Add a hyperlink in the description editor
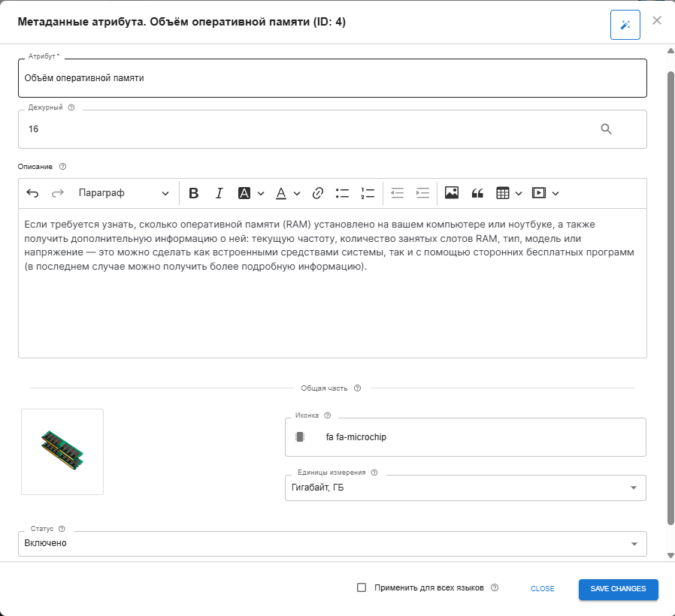Image resolution: width=675 pixels, height=616 pixels. (317, 193)
